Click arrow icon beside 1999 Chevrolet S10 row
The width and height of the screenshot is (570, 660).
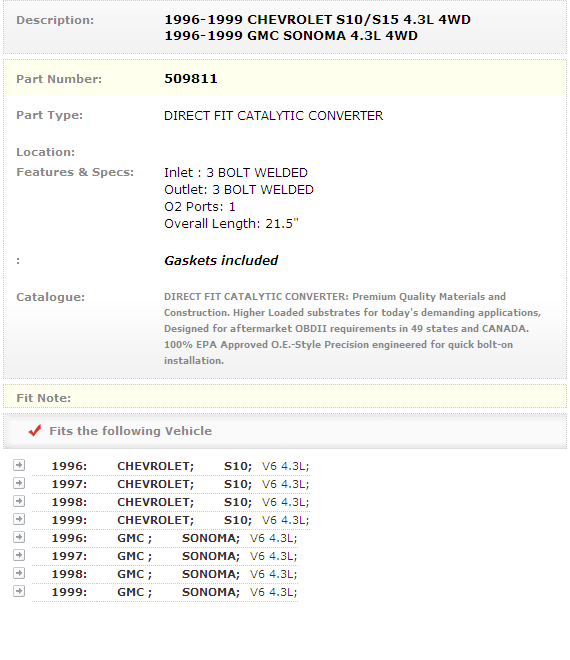pos(19,519)
